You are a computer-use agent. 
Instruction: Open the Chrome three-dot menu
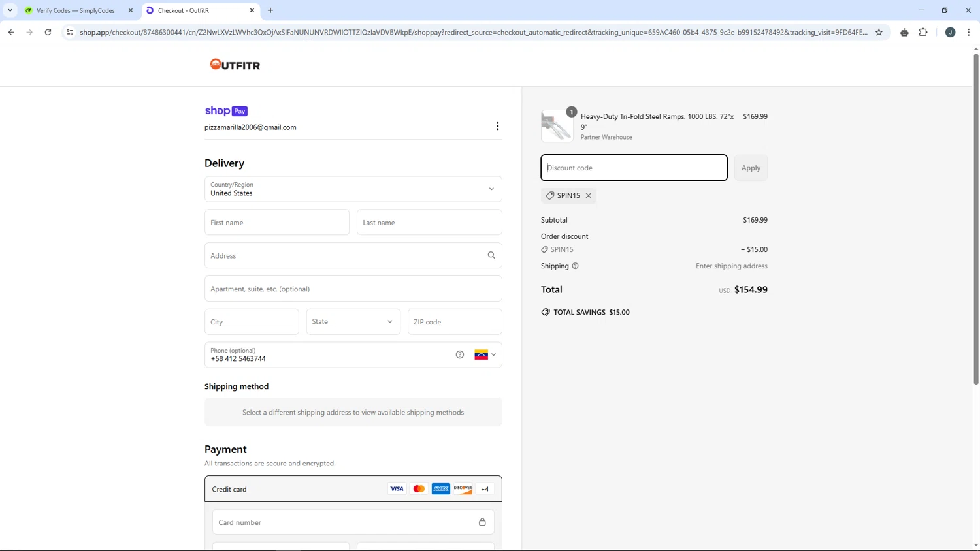coord(969,32)
